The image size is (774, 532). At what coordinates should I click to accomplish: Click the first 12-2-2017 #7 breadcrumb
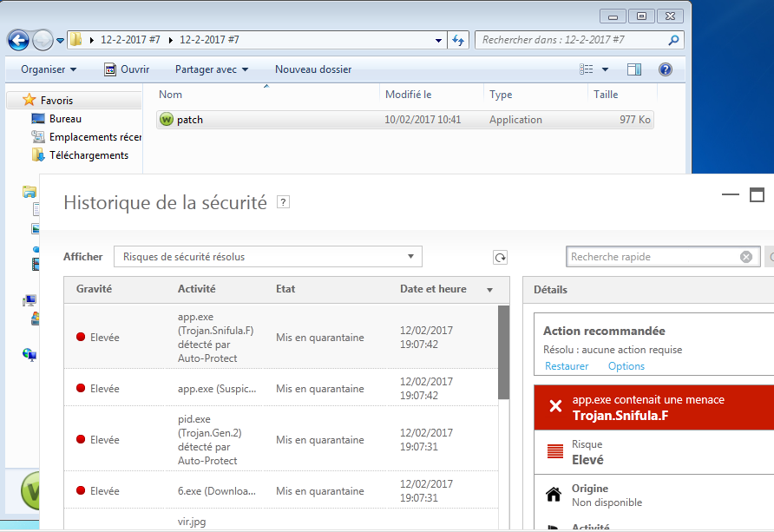(x=130, y=40)
